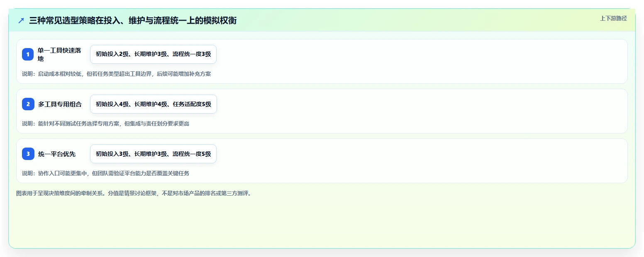Click the footnote starting 图表用于呈现决策维度
This screenshot has height=257, width=644.
click(134, 193)
